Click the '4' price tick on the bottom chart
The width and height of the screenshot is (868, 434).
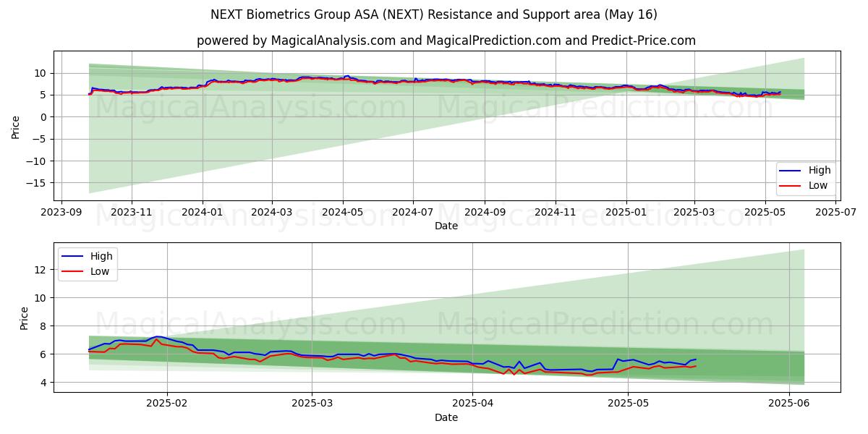coord(43,383)
